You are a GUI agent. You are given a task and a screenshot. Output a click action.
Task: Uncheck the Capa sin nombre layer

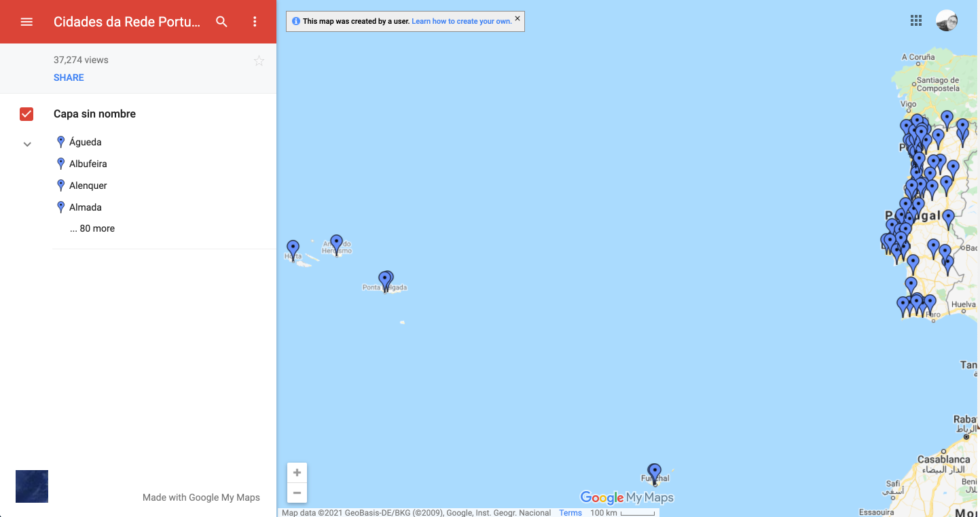coord(26,114)
